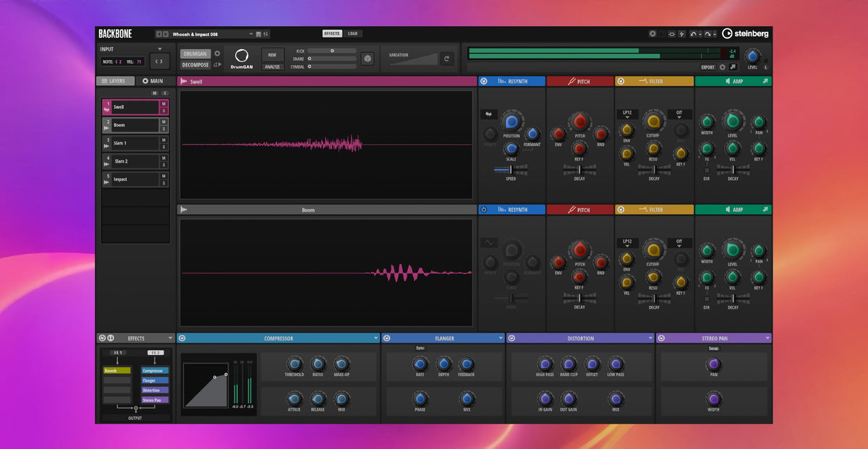Toggle the Distortion power button

[512, 338]
